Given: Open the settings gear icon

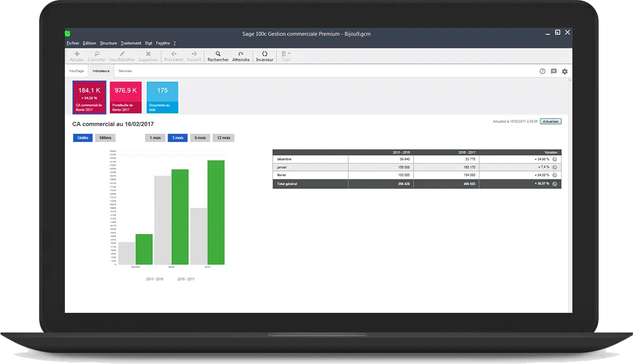Looking at the screenshot, I should coord(565,71).
